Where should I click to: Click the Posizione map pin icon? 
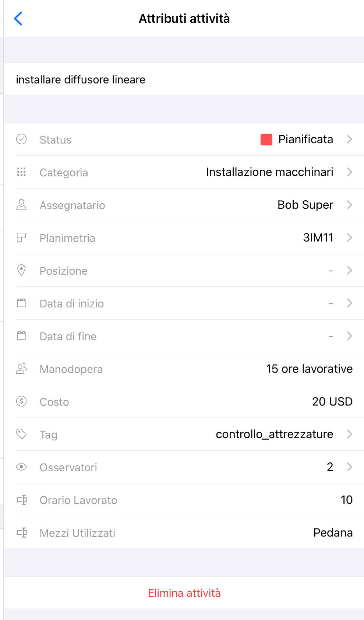pyautogui.click(x=21, y=270)
